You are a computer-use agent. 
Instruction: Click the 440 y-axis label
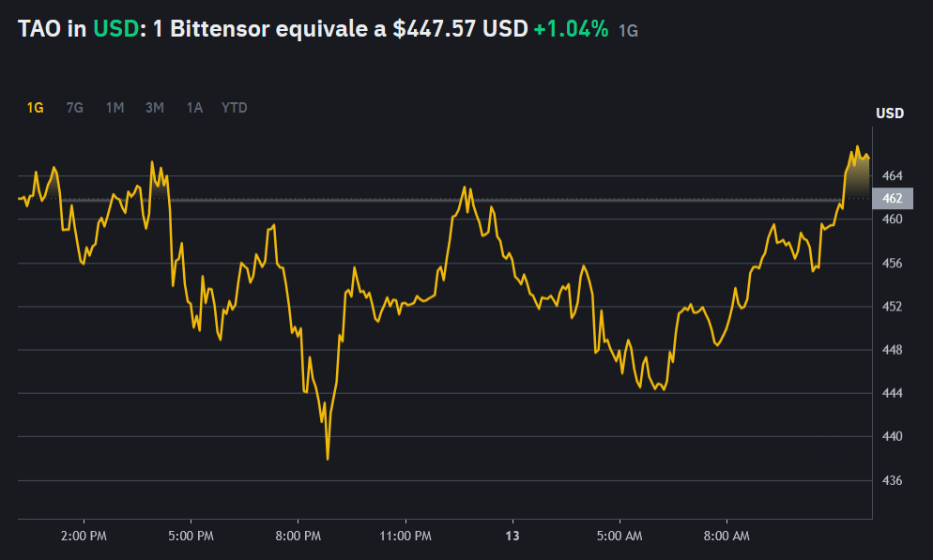(x=892, y=436)
